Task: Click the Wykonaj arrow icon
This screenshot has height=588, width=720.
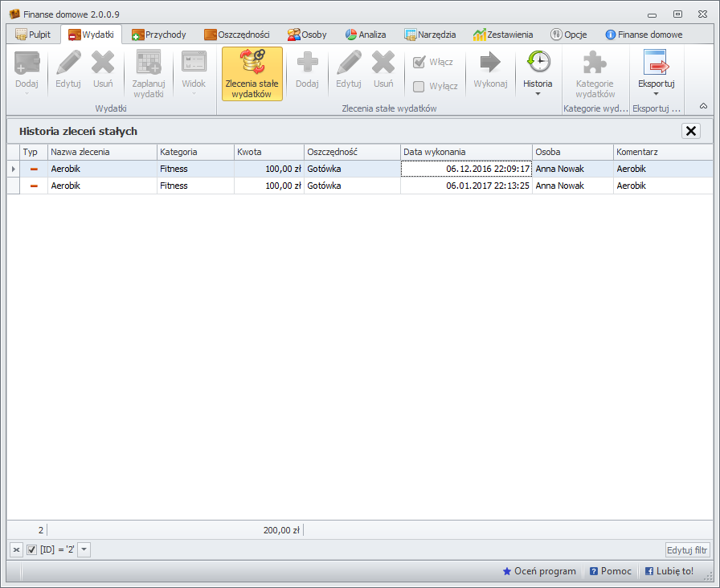Action: (x=489, y=64)
